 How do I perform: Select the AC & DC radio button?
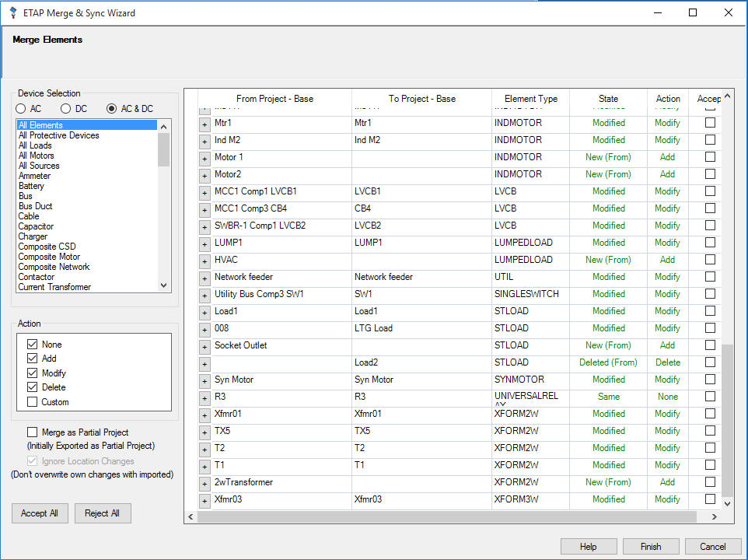pyautogui.click(x=112, y=109)
